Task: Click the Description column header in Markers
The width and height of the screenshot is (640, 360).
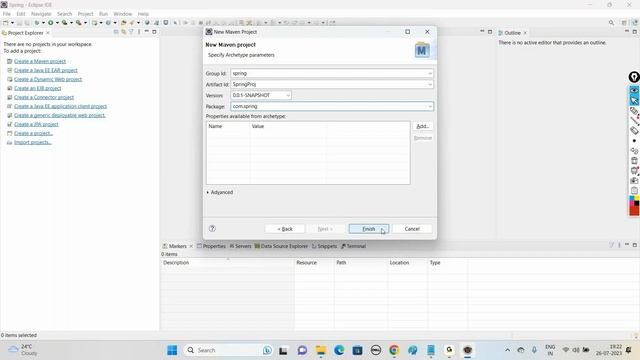Action: (x=227, y=262)
